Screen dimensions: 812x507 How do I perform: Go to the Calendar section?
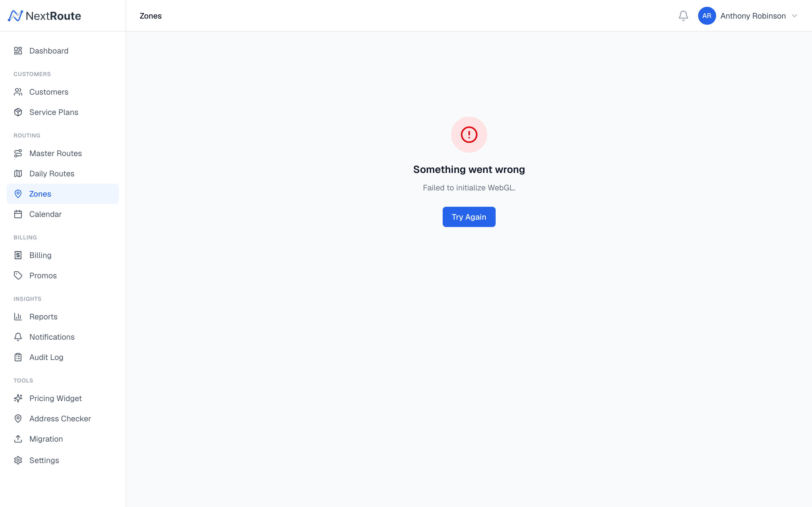click(x=45, y=214)
